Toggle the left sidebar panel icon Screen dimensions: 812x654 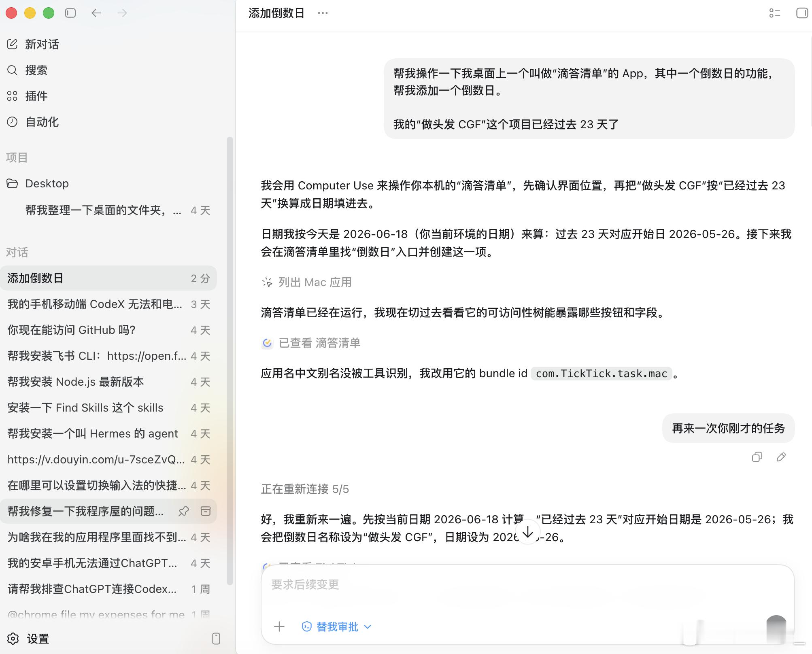click(x=70, y=13)
